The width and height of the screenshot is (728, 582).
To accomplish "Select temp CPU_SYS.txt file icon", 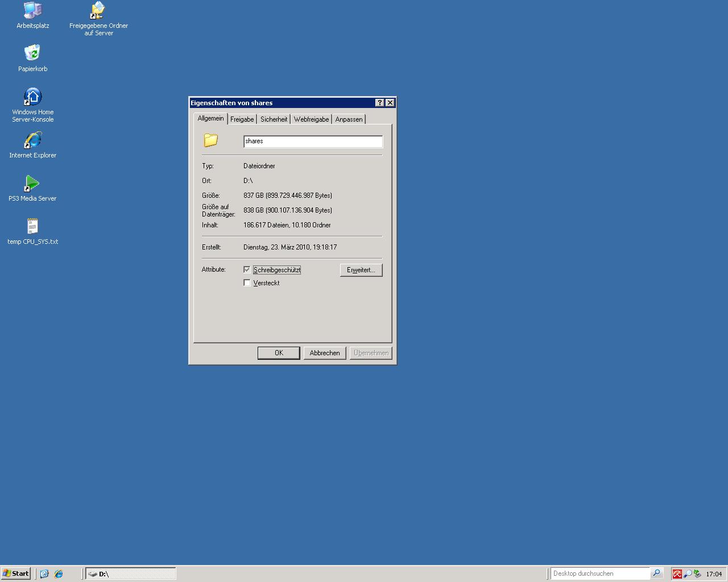I will (x=32, y=227).
